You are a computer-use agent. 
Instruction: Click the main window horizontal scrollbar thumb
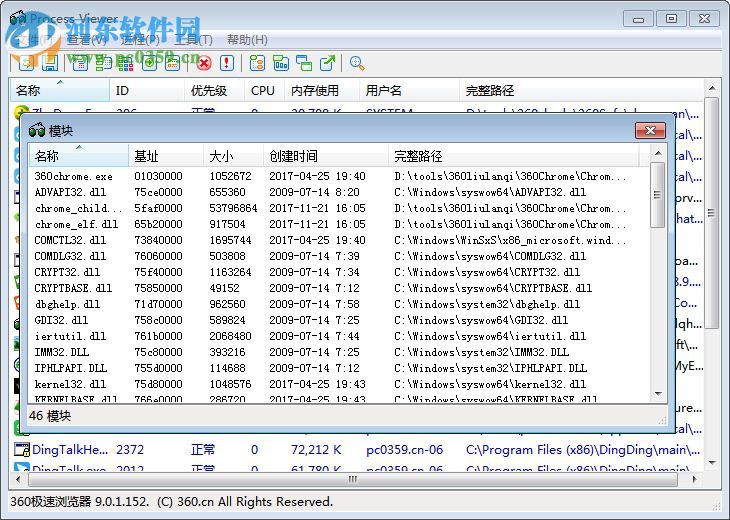(x=352, y=479)
